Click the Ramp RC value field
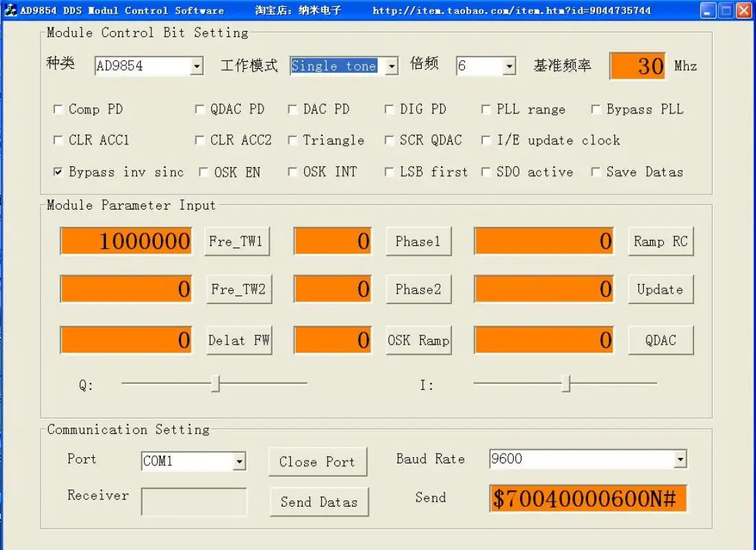Viewport: 756px width, 550px height. point(544,241)
